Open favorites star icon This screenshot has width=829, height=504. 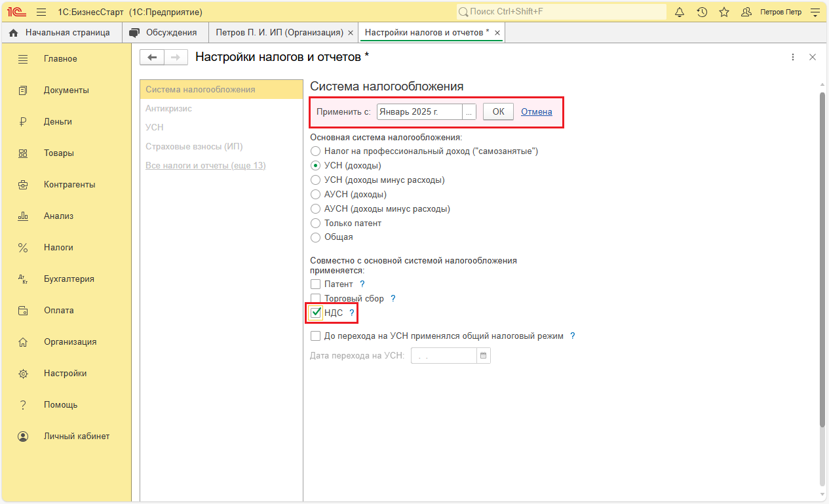[x=724, y=12]
